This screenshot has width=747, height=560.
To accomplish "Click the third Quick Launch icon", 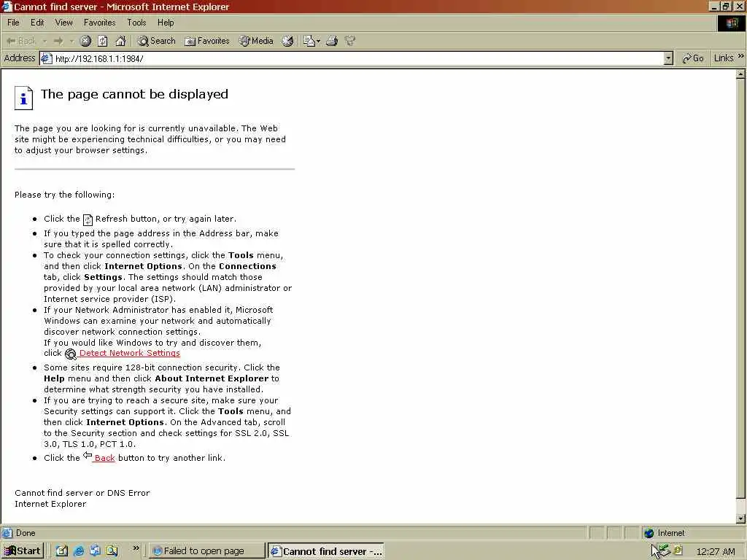I will point(96,551).
